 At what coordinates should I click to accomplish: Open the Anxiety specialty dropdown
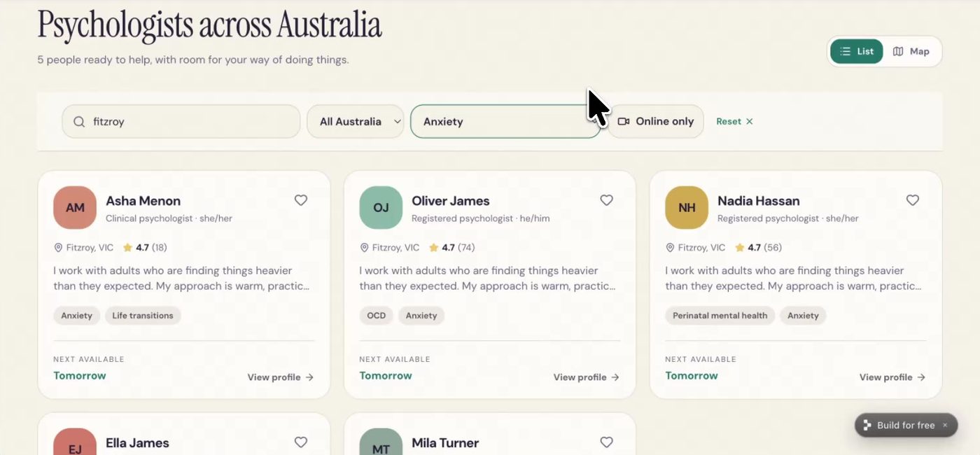click(505, 122)
